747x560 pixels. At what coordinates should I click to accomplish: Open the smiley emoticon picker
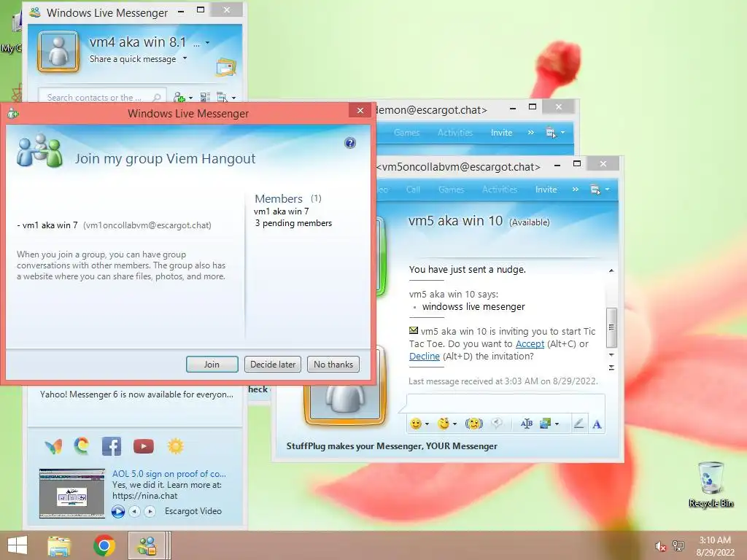click(x=416, y=424)
